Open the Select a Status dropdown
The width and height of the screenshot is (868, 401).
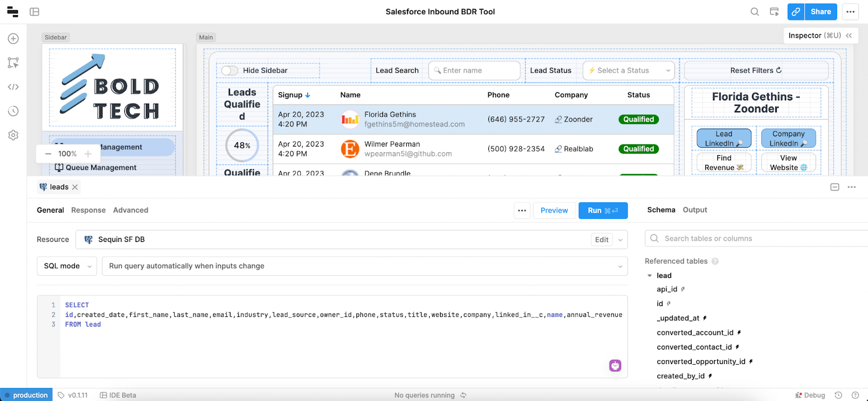[x=629, y=71]
